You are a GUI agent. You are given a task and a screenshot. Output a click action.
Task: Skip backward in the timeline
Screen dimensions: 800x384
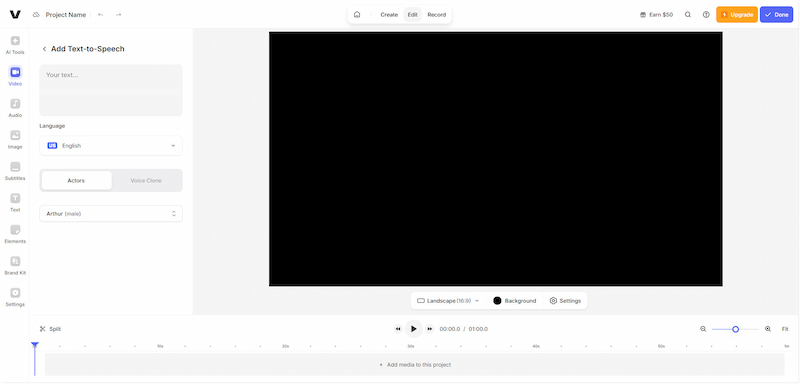point(398,329)
